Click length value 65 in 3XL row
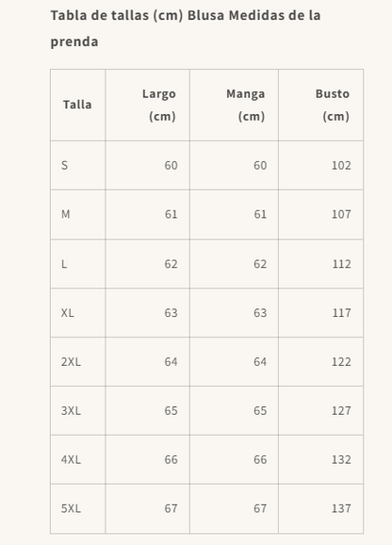Screen dimensions: 392x545 tap(171, 411)
